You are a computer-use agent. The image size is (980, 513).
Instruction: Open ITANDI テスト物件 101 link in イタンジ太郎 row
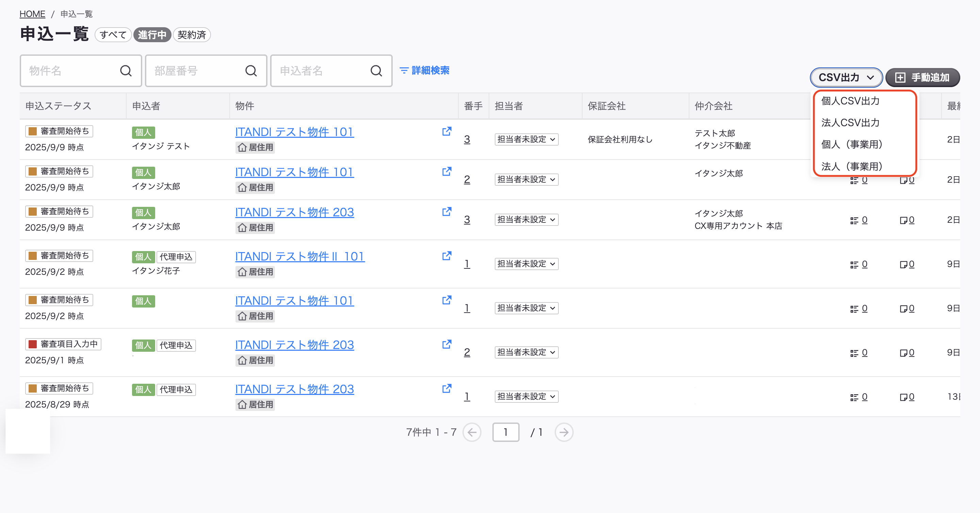click(294, 172)
